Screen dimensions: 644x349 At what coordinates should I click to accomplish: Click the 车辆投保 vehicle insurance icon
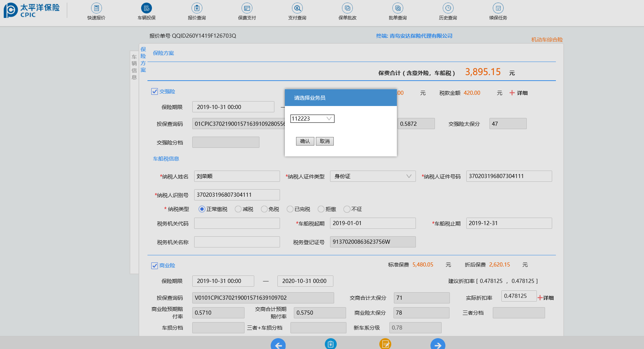pos(146,9)
